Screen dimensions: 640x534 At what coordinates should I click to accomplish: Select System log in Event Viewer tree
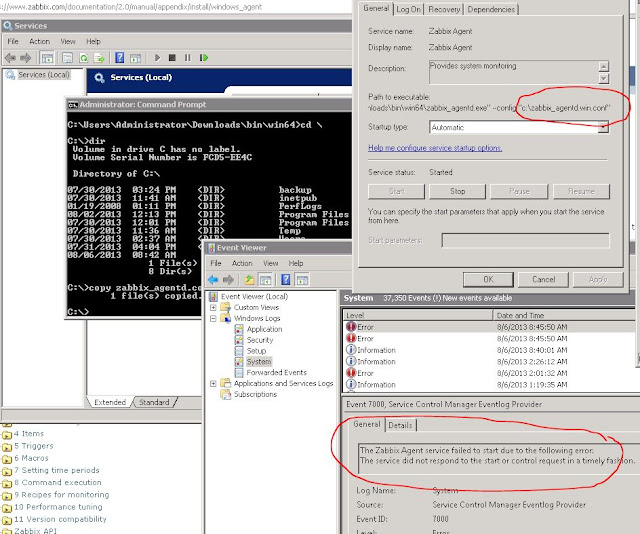tap(259, 362)
